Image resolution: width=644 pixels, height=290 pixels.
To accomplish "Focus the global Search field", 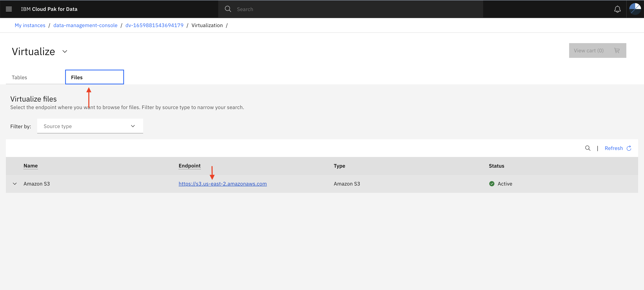I will [351, 9].
